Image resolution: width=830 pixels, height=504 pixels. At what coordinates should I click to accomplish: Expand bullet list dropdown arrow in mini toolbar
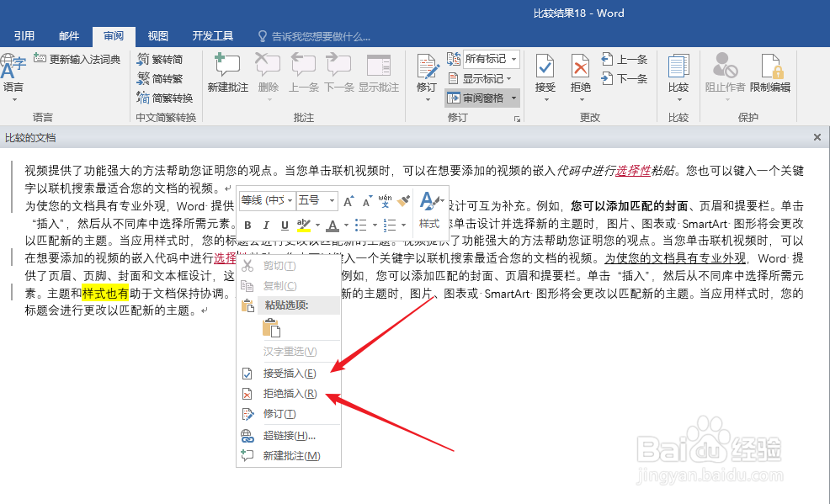pyautogui.click(x=375, y=225)
